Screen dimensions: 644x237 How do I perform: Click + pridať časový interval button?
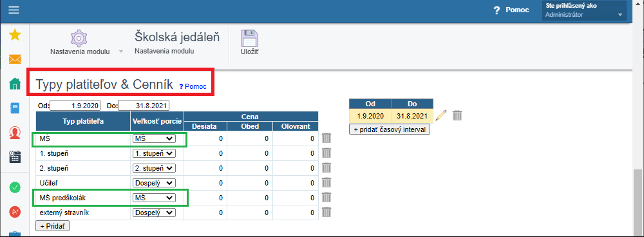(x=390, y=129)
